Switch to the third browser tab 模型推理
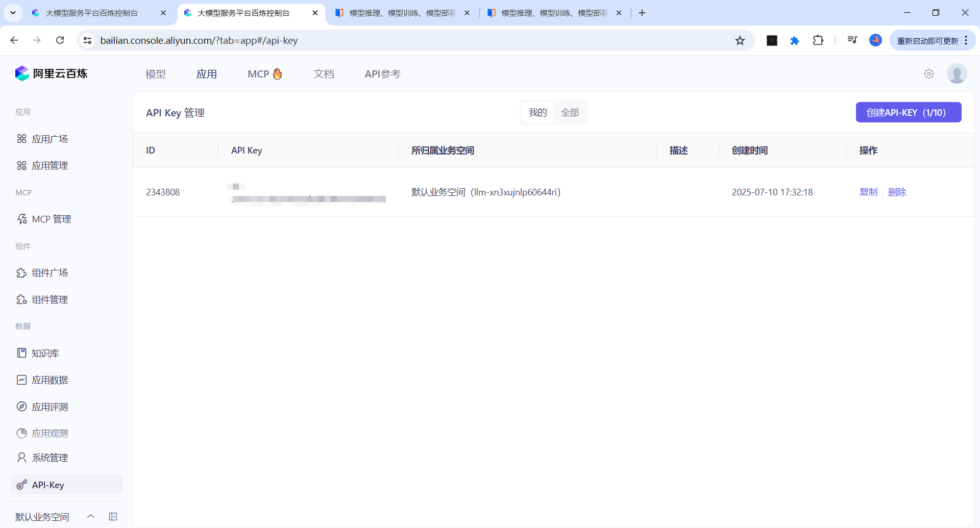The image size is (980, 528). click(x=402, y=13)
